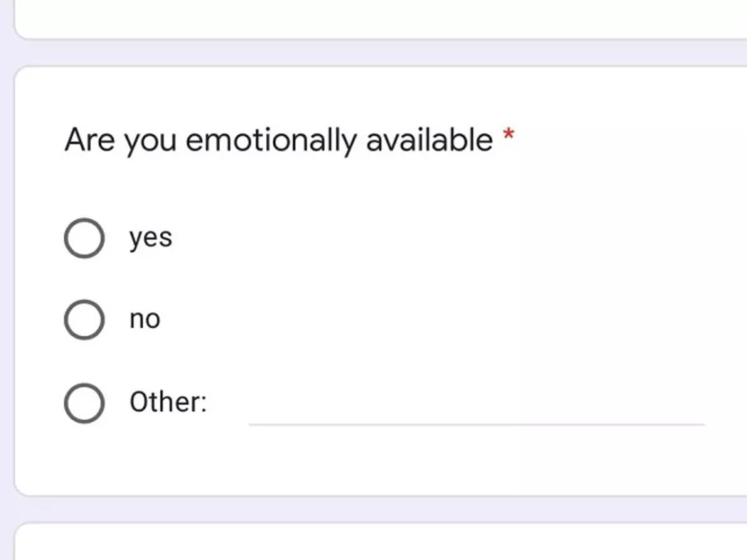Image resolution: width=747 pixels, height=560 pixels.
Task: Choose the 'no' radio option
Action: (84, 320)
